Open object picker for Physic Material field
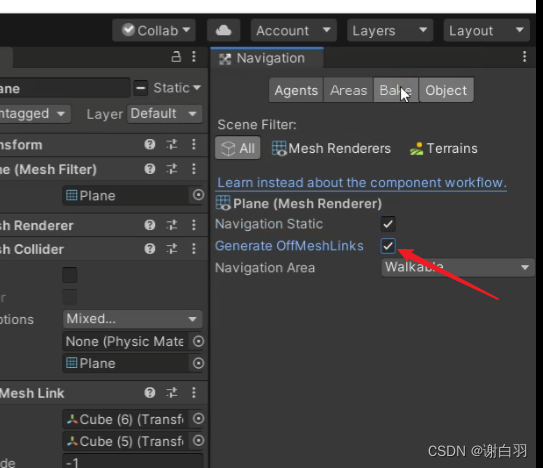The width and height of the screenshot is (543, 468). coord(198,342)
